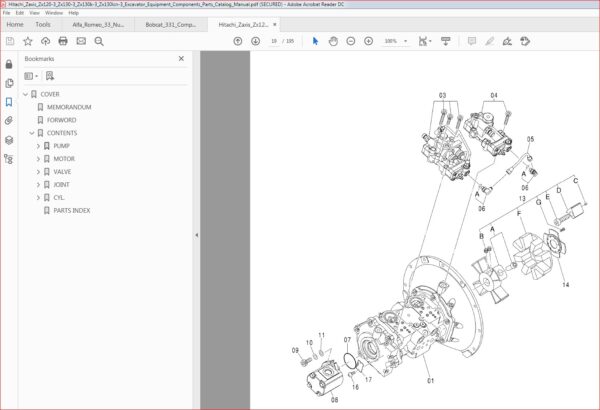Viewport: 600px width, 410px height.
Task: Expand the MOTOR bookmark
Action: 38,159
